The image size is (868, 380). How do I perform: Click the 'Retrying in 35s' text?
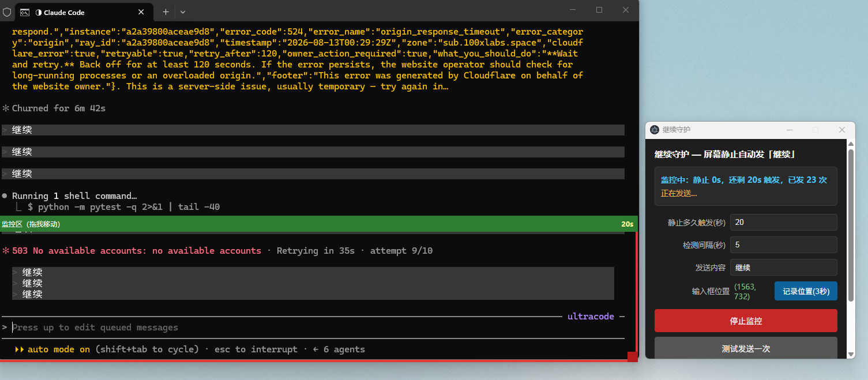315,251
